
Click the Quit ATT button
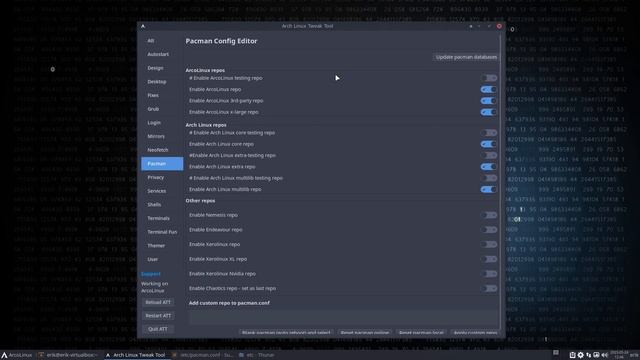[158, 329]
